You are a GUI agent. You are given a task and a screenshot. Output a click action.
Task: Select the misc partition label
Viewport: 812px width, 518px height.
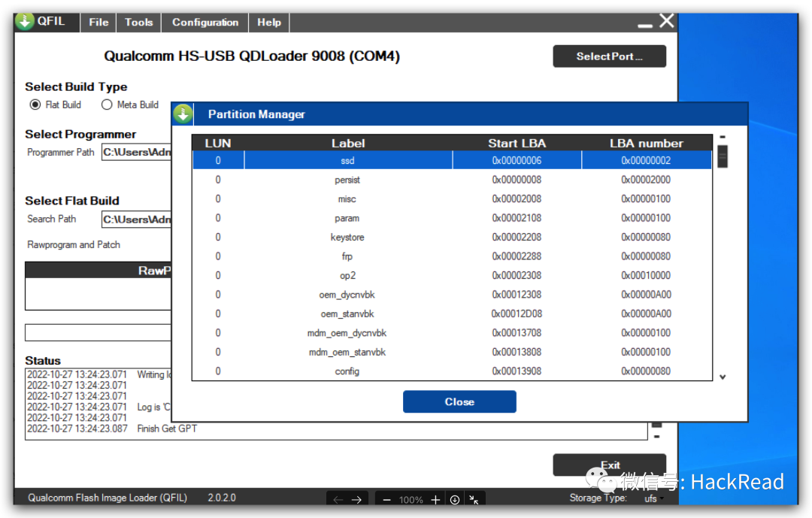[x=347, y=199]
